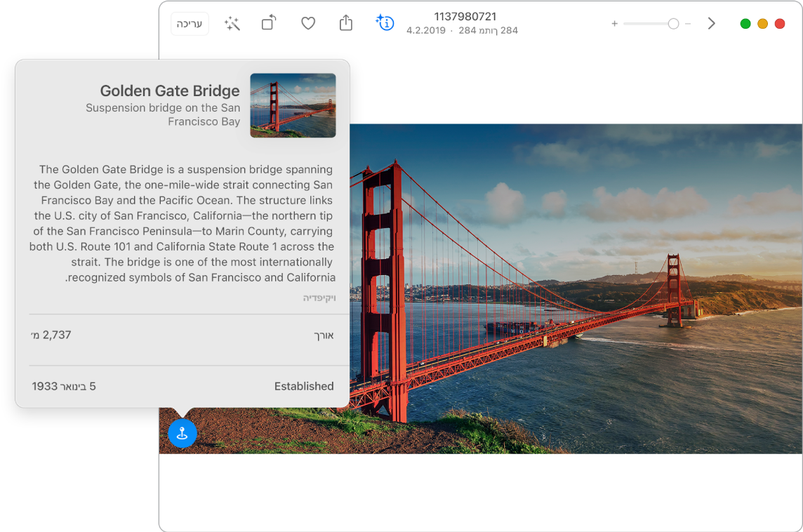Click the blue Visual Look Up landmark pin
The image size is (803, 532).
click(182, 434)
